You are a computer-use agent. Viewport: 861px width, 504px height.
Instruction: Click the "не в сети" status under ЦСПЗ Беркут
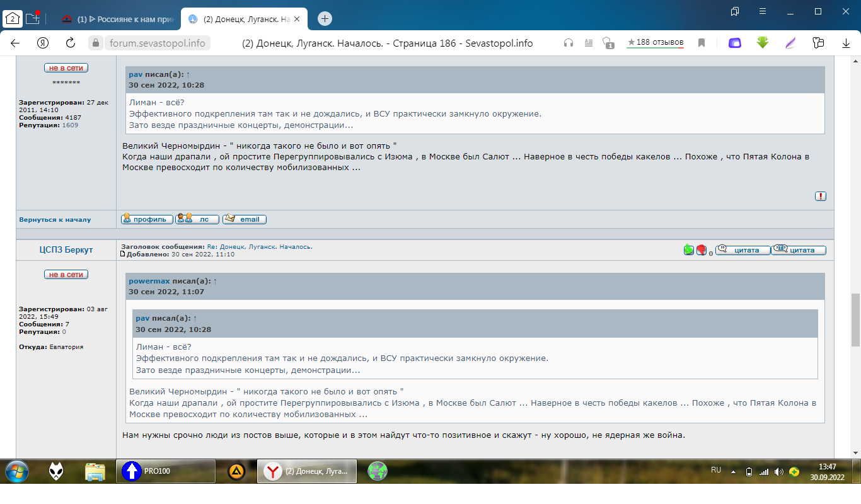click(66, 275)
